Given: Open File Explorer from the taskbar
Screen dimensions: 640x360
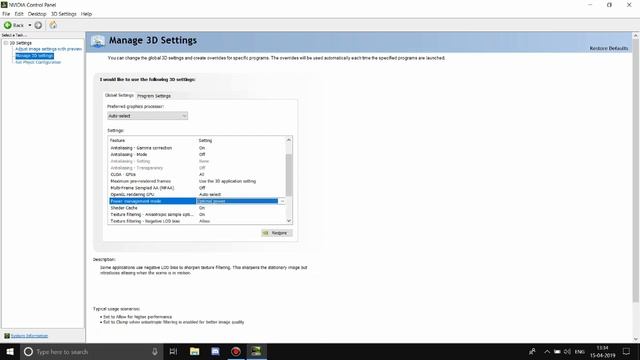Looking at the screenshot, I should (x=195, y=351).
